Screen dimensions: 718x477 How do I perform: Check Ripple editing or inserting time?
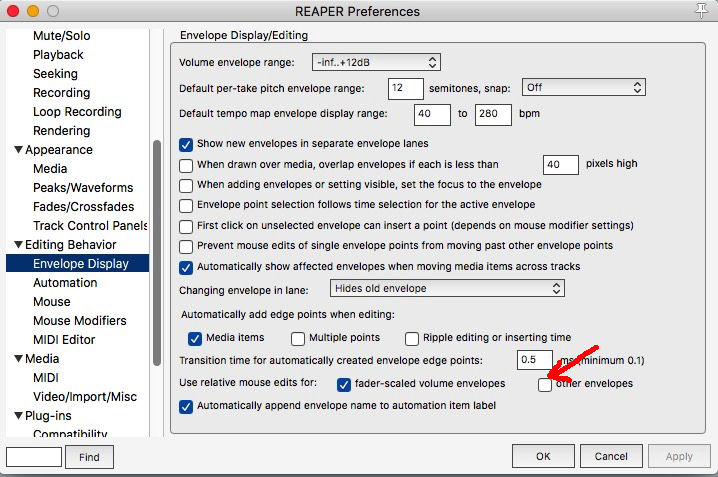(x=412, y=339)
